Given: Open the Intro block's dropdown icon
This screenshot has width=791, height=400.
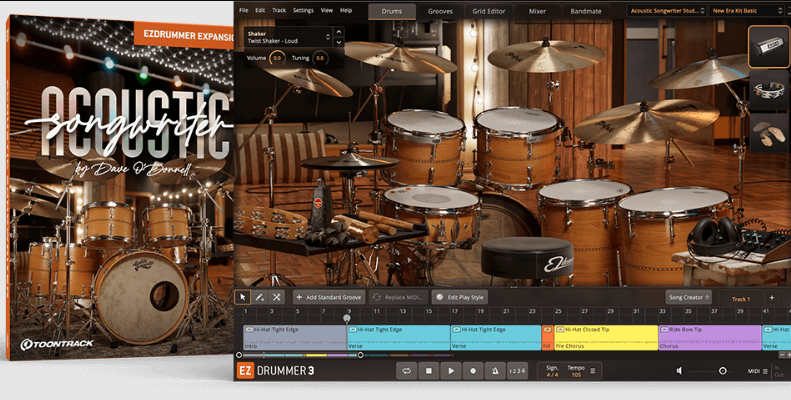Looking at the screenshot, I should [249, 329].
